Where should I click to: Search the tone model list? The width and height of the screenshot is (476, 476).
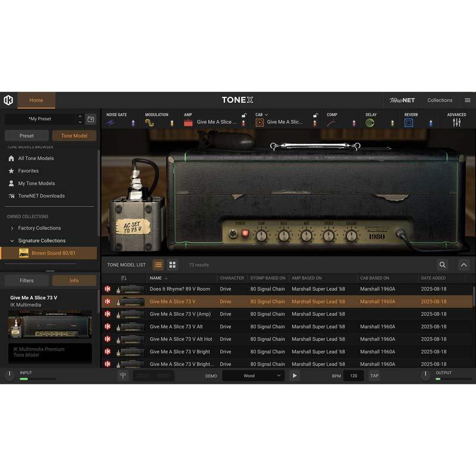pos(443,265)
